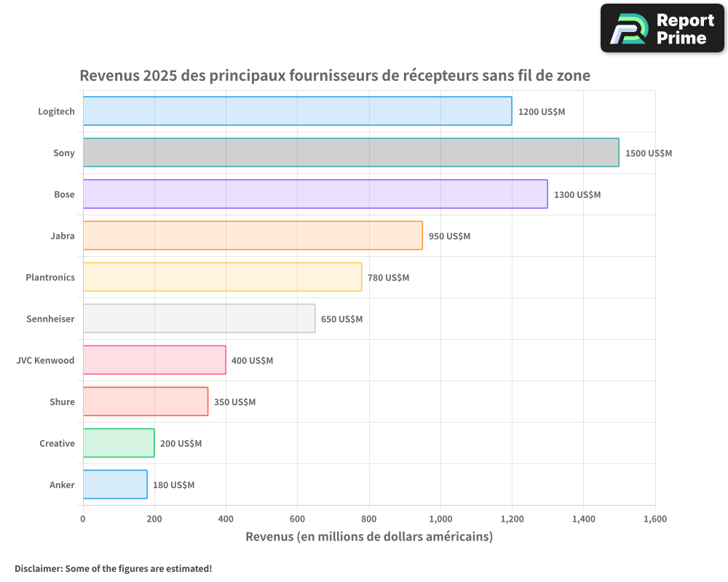Select the Logitech bar in the chart
Image resolution: width=728 pixels, height=582 pixels.
(x=297, y=111)
